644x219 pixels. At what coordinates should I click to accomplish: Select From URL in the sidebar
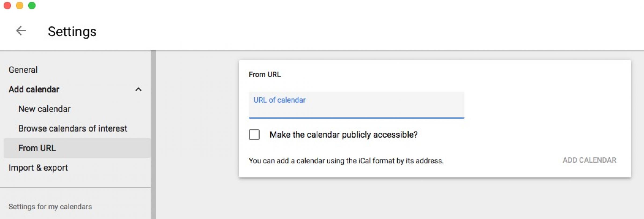pos(37,148)
